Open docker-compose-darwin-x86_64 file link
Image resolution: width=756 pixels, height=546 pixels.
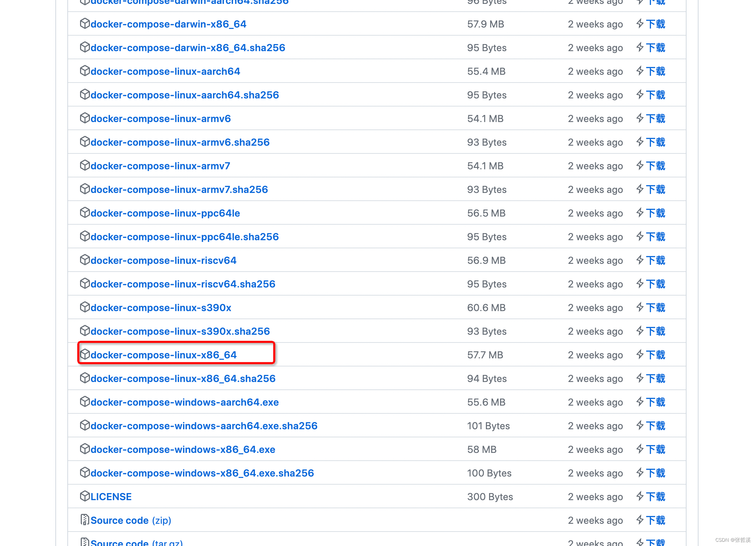point(168,24)
